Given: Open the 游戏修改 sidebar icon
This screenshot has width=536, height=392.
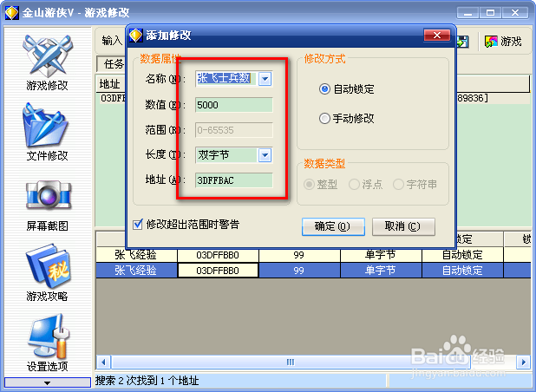Looking at the screenshot, I should [x=47, y=56].
